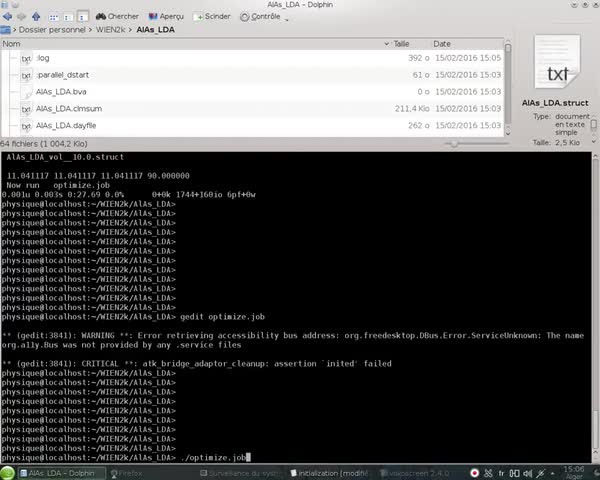Change the fr keyboard layout indicator
The width and height of the screenshot is (600, 480).
coord(501,473)
